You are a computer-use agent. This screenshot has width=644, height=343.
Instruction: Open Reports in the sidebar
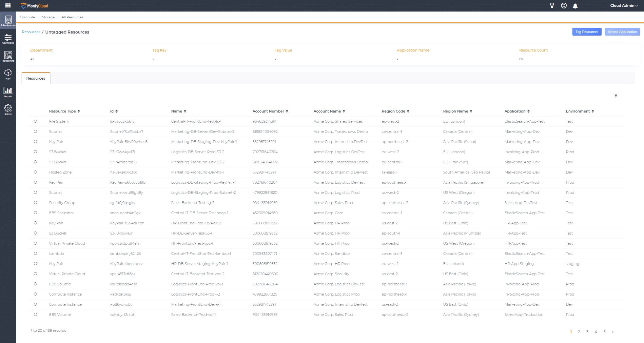[8, 92]
